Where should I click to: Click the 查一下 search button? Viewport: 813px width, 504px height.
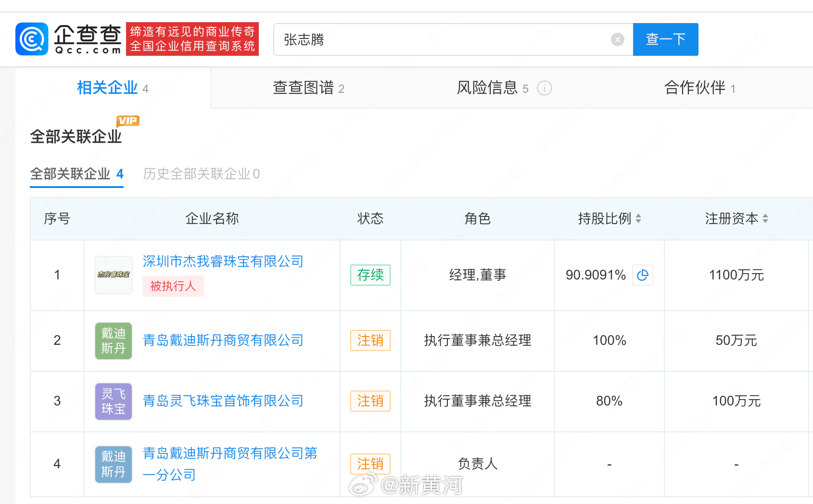665,39
